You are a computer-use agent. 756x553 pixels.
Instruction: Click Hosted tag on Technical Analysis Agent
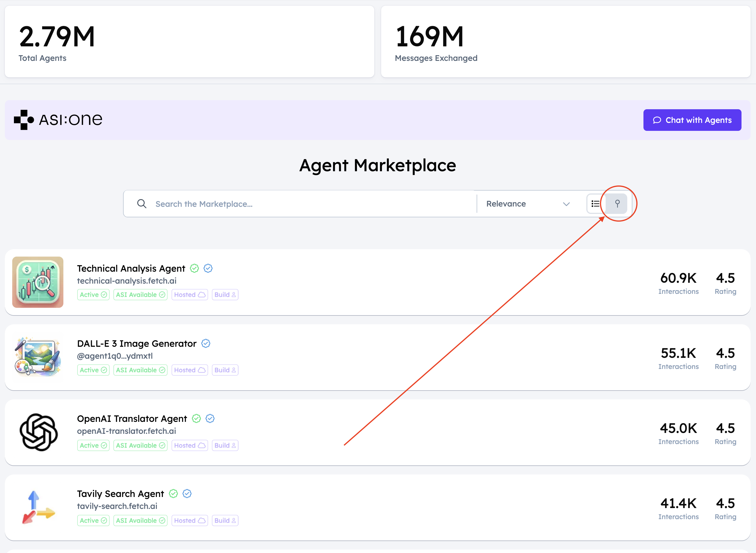point(190,295)
